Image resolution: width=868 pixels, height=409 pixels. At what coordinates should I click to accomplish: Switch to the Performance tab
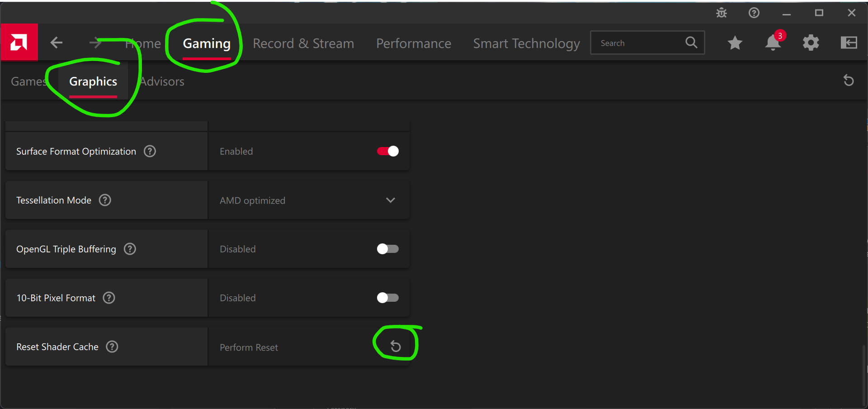(414, 43)
